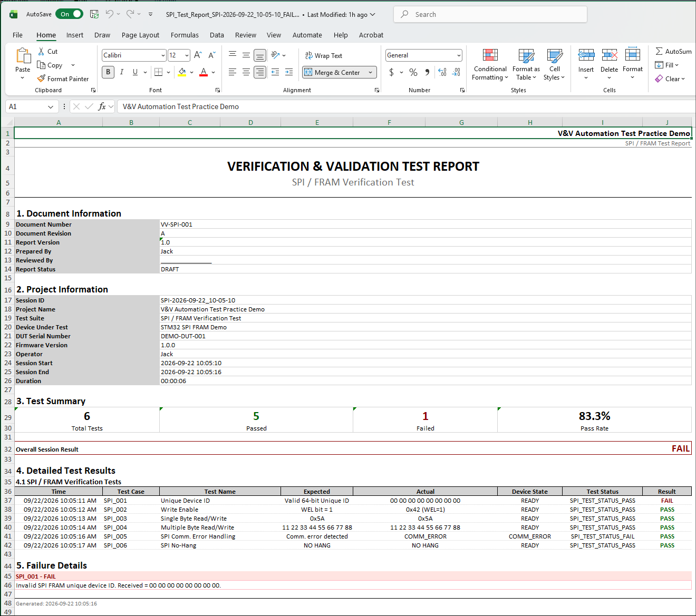The width and height of the screenshot is (696, 616).
Task: Expand Conditional Formatting menu
Action: tap(490, 73)
